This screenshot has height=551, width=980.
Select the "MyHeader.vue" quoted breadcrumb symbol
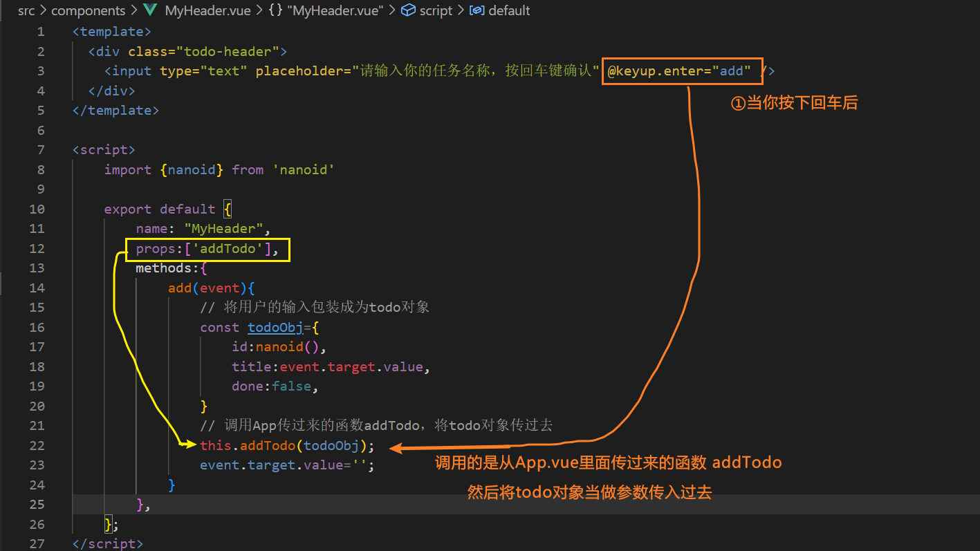[335, 10]
